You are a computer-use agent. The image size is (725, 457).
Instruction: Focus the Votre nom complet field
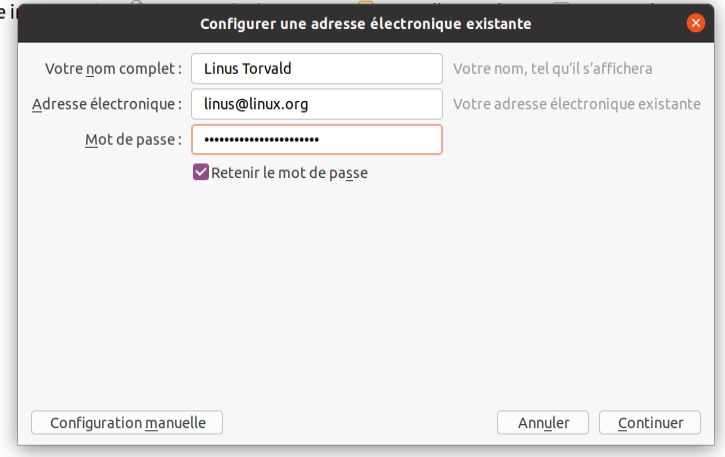click(x=317, y=68)
